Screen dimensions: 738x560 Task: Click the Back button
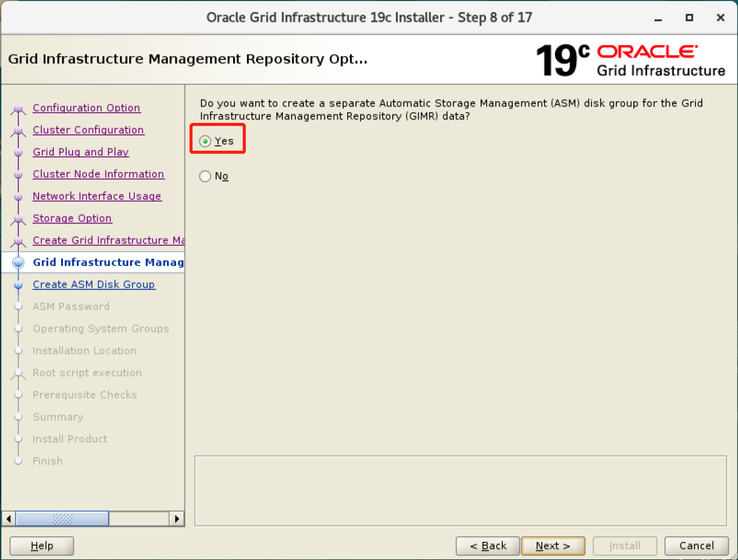[x=488, y=546]
